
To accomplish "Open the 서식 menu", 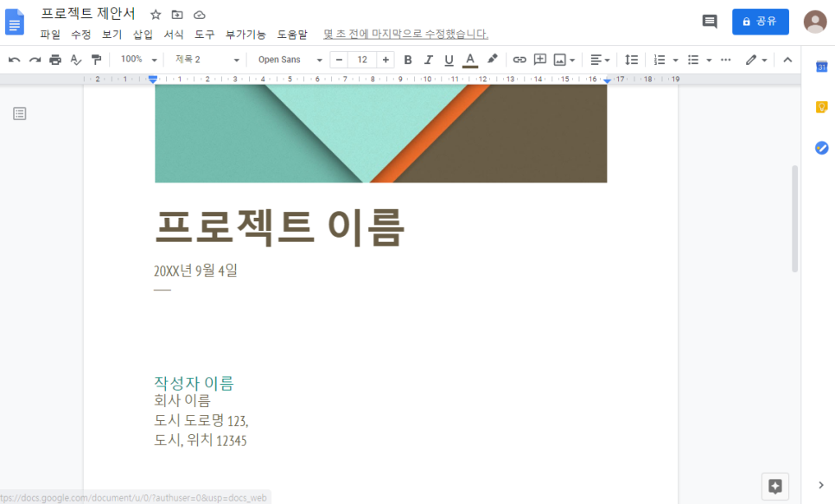I will 174,35.
